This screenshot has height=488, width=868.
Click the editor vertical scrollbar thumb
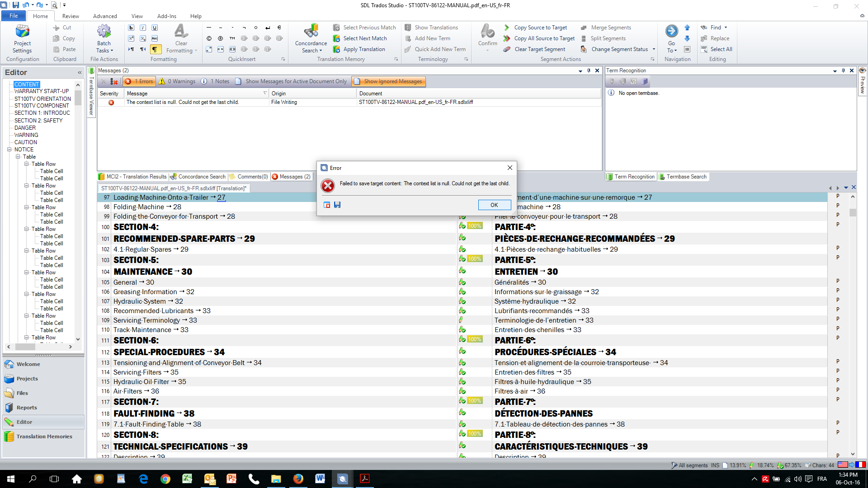[x=853, y=213]
